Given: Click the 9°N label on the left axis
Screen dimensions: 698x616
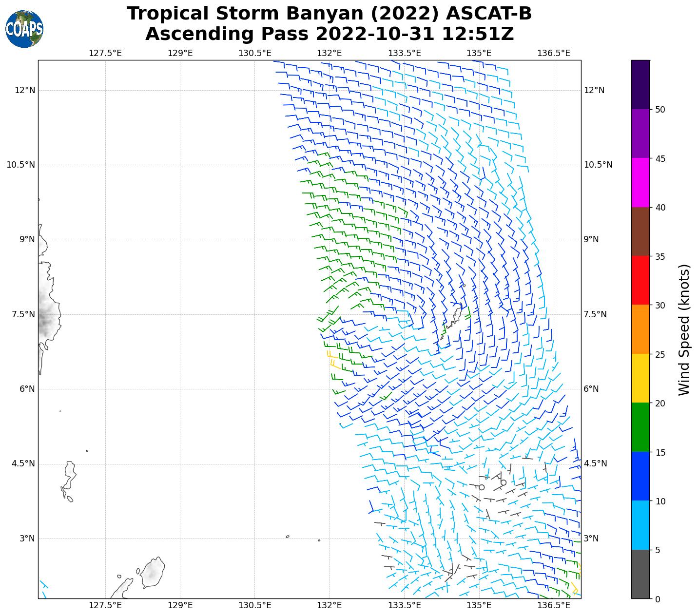Looking at the screenshot, I should [x=27, y=239].
